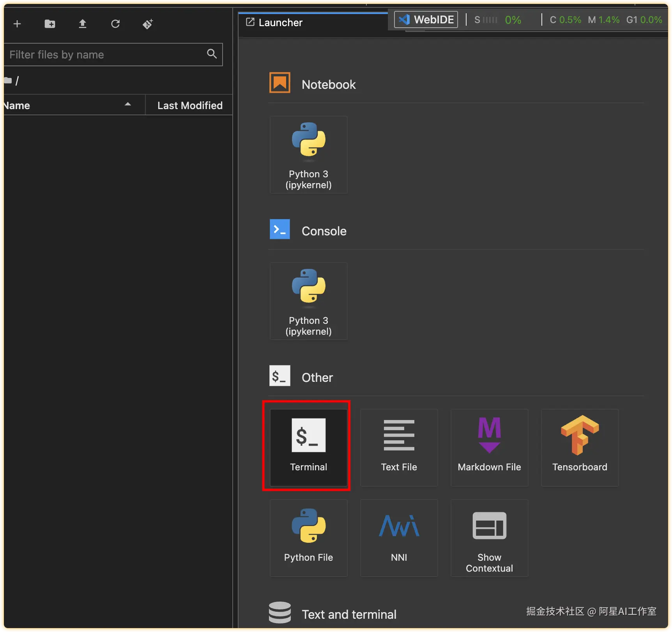Create a new Text File
672x632 pixels.
point(399,448)
